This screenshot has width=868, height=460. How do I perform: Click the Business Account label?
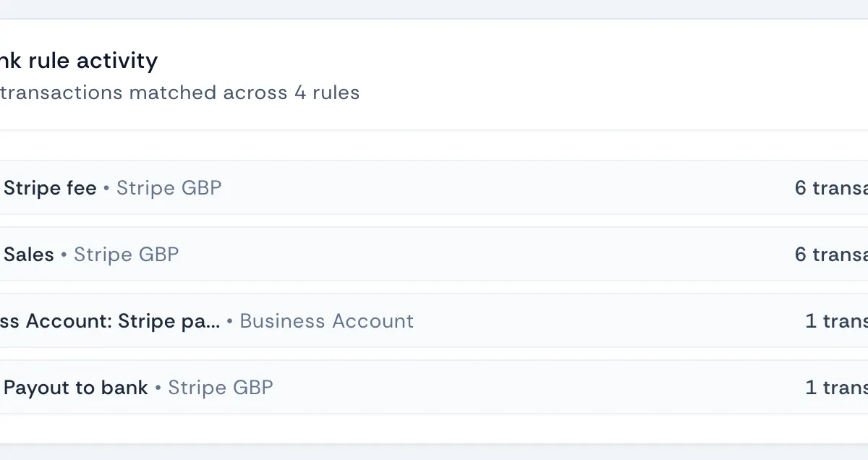[x=325, y=320]
